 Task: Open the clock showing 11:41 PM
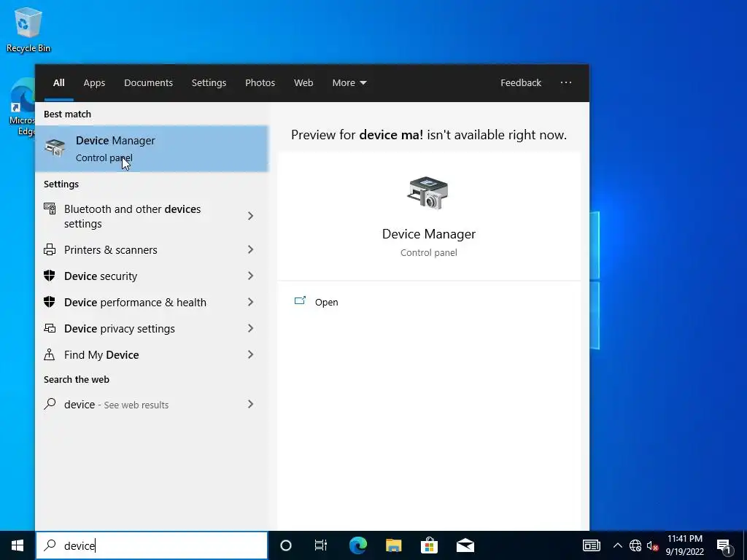(x=684, y=545)
